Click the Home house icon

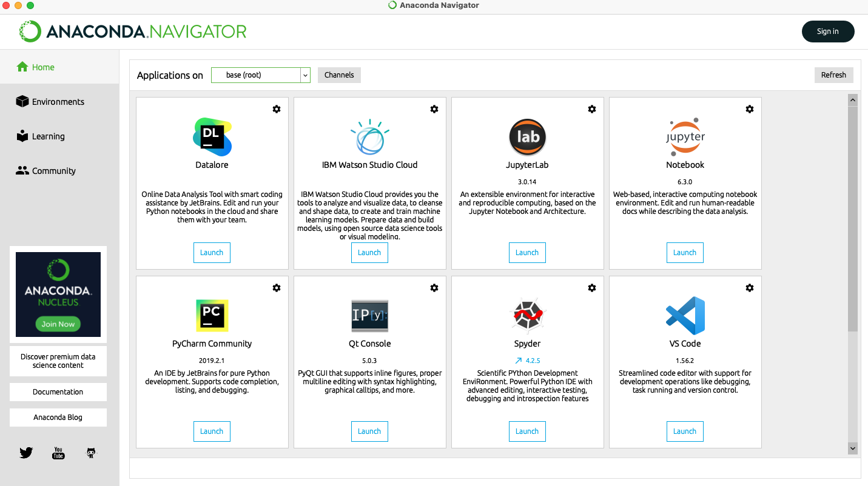22,67
